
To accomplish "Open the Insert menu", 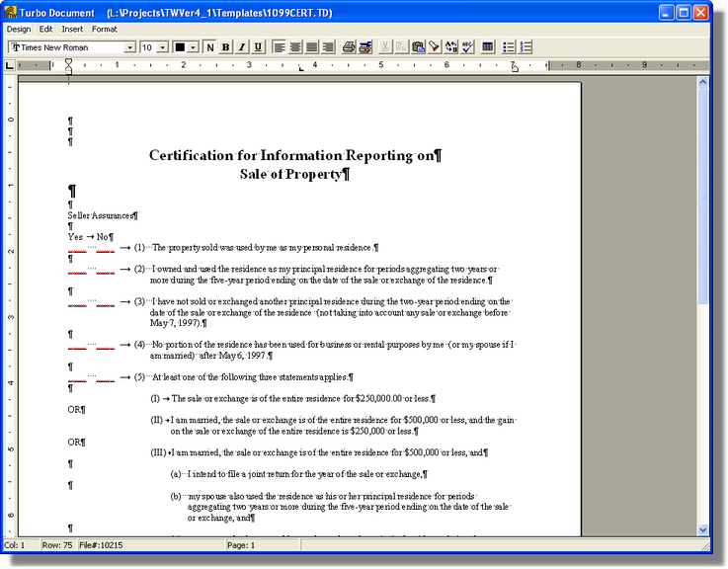I will click(x=72, y=30).
